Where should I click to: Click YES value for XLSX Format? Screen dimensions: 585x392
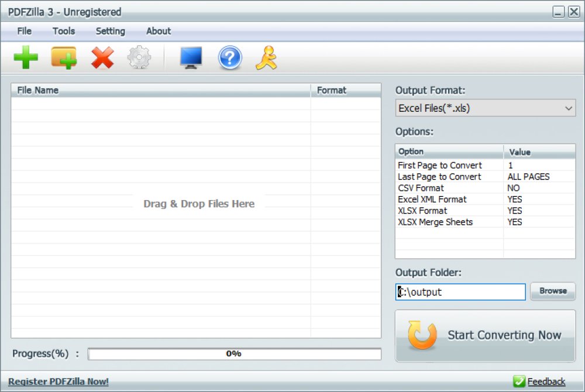(515, 211)
